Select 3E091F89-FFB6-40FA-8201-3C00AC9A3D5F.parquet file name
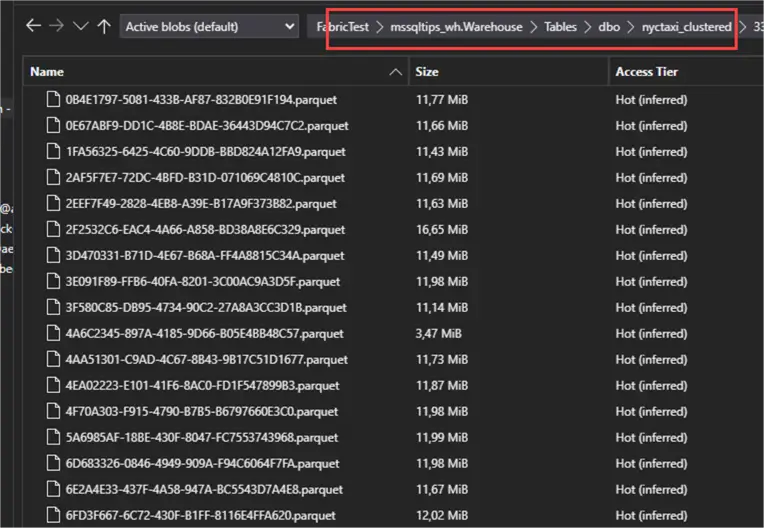764x528 pixels. tap(203, 282)
